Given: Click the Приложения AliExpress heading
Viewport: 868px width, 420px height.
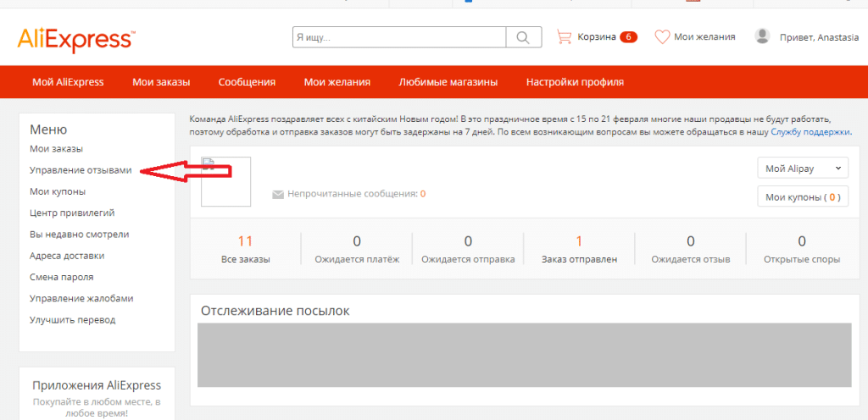Looking at the screenshot, I should pos(97,385).
